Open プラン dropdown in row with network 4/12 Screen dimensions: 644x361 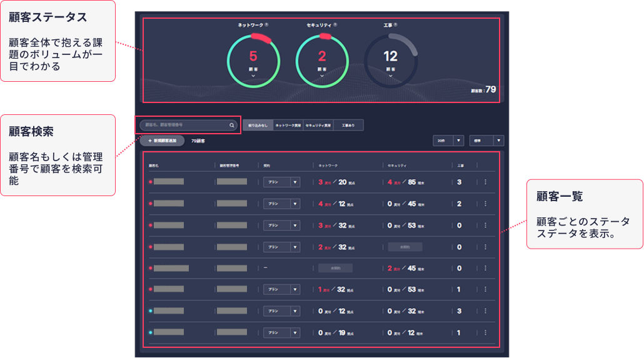(281, 204)
